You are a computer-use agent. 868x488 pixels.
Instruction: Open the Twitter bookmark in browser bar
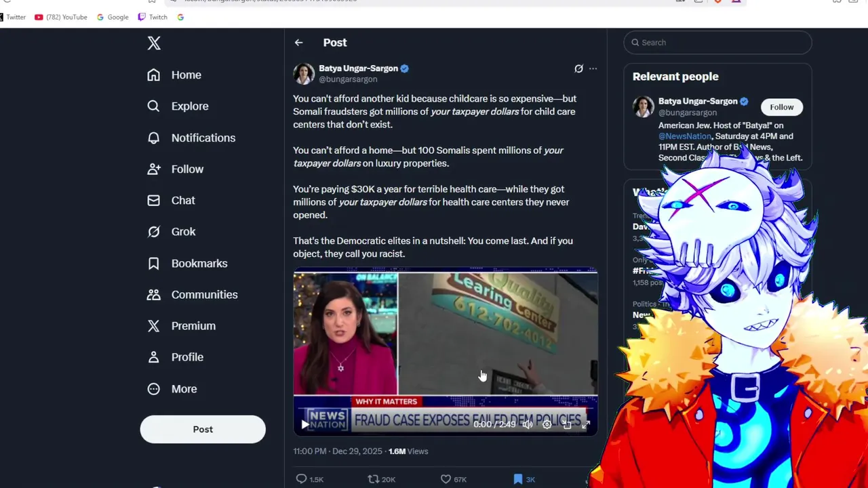click(13, 17)
